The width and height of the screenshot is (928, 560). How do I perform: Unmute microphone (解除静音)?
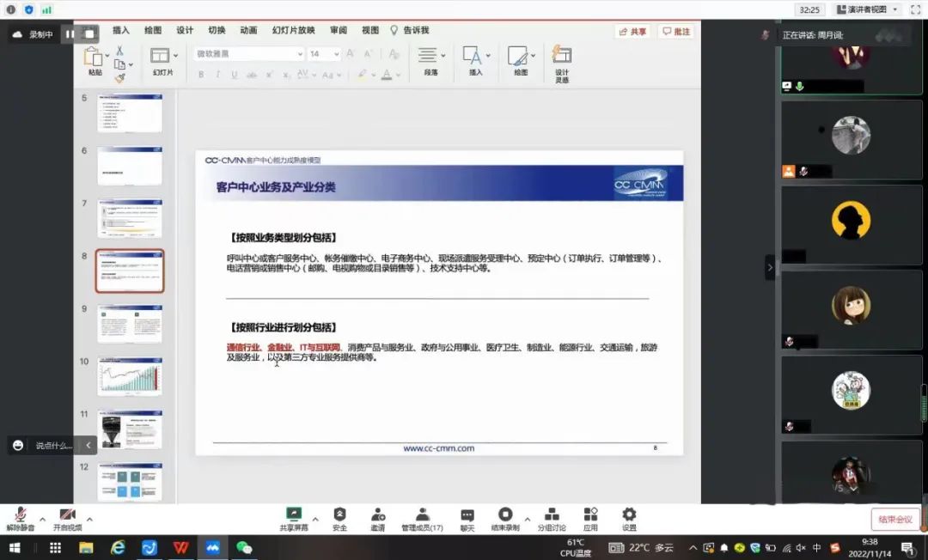pyautogui.click(x=21, y=518)
